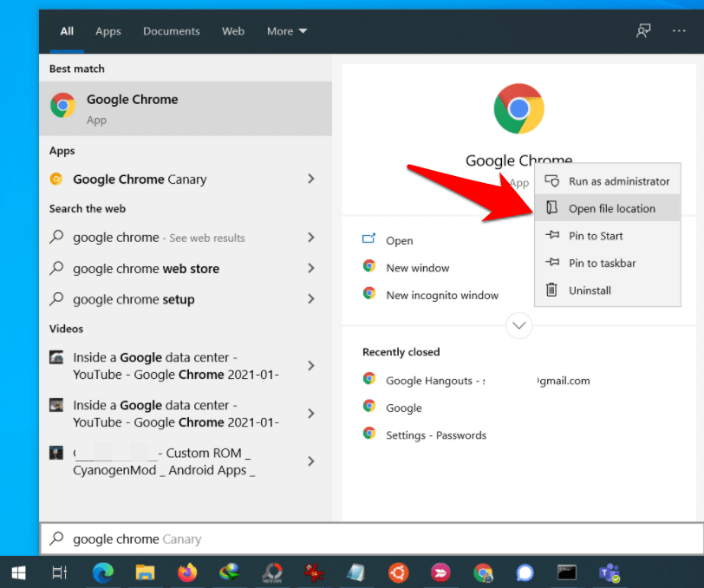Launch Firefox from the taskbar
The image size is (704, 588).
click(x=186, y=572)
